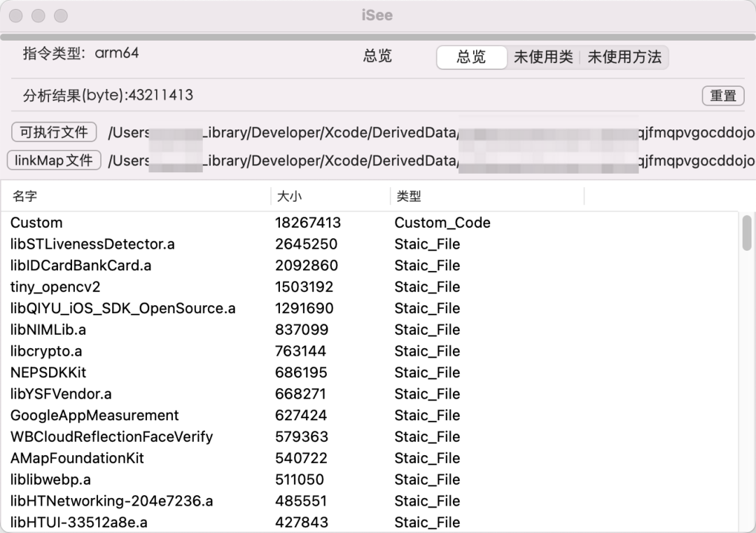Click Staic_File type in libSTLivenessDetector.a row
This screenshot has height=533, width=756.
427,244
